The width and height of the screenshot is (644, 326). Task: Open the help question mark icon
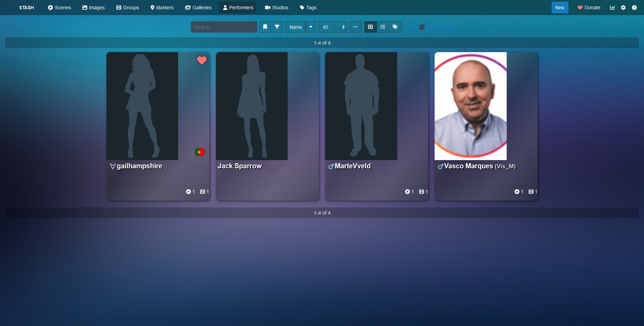click(x=634, y=8)
